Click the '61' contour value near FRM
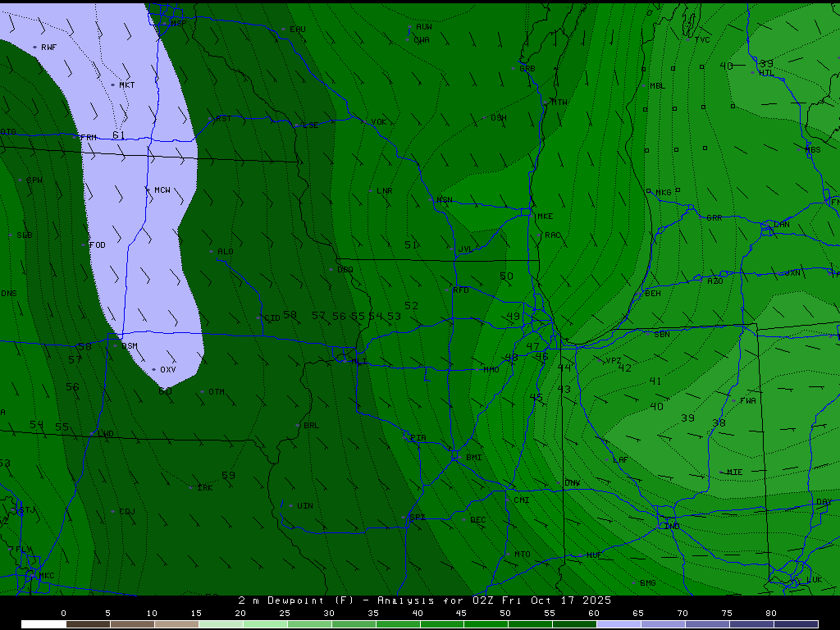This screenshot has height=630, width=840. (118, 135)
